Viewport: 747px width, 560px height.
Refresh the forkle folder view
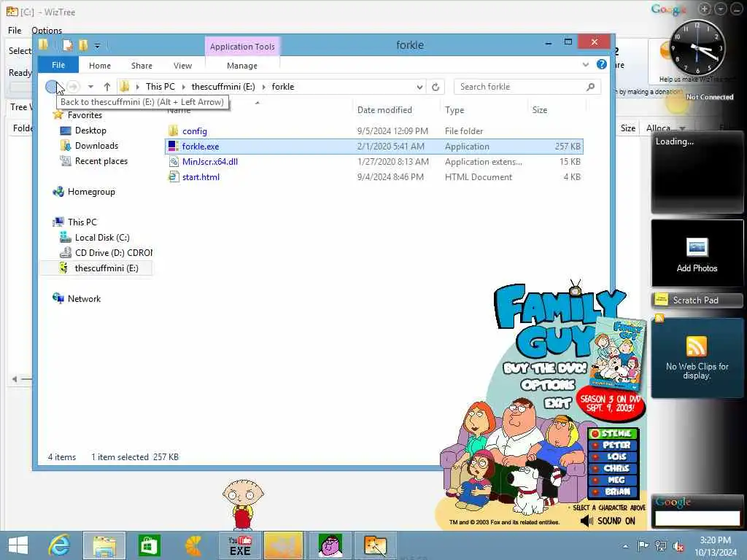436,87
